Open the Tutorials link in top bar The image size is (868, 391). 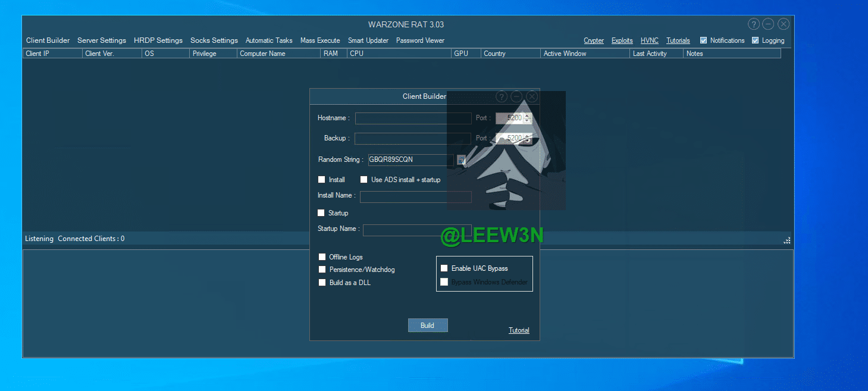[x=678, y=40]
